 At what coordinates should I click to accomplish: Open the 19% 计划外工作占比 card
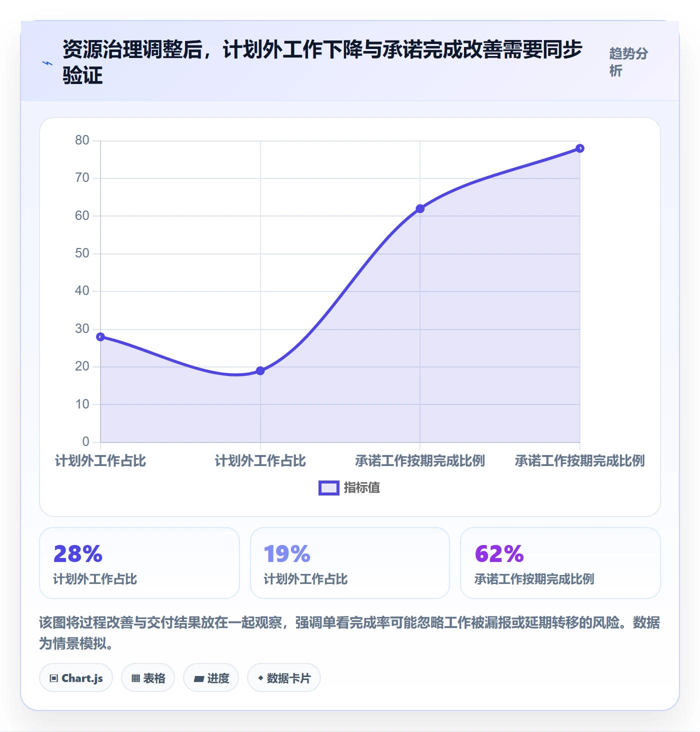pos(350,563)
